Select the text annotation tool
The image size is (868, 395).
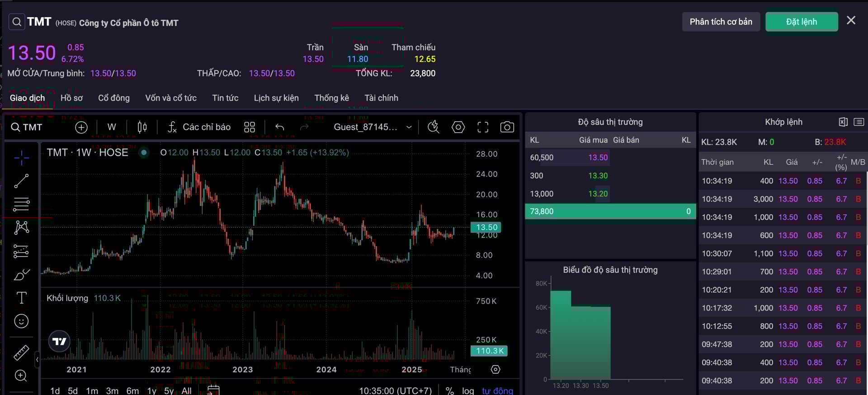coord(21,298)
